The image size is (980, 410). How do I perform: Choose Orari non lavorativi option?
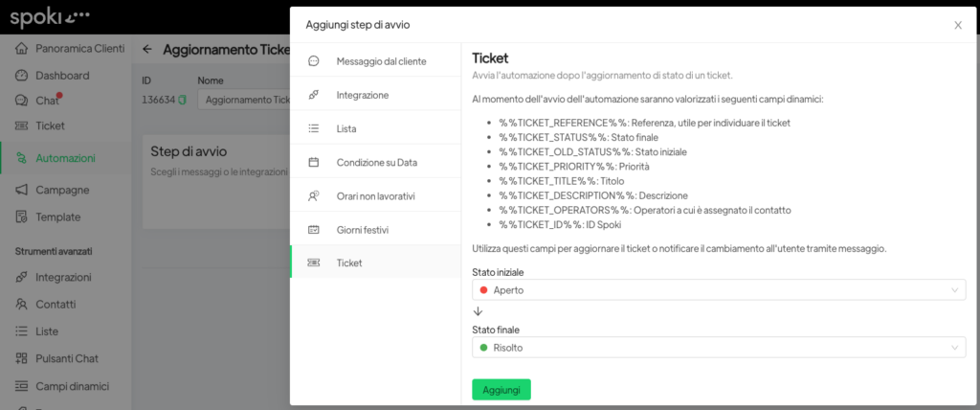[x=375, y=195]
